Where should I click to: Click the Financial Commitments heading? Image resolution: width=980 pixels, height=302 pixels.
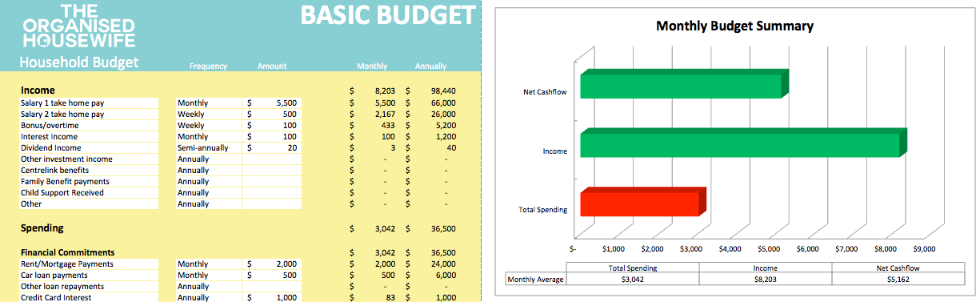[x=67, y=252]
